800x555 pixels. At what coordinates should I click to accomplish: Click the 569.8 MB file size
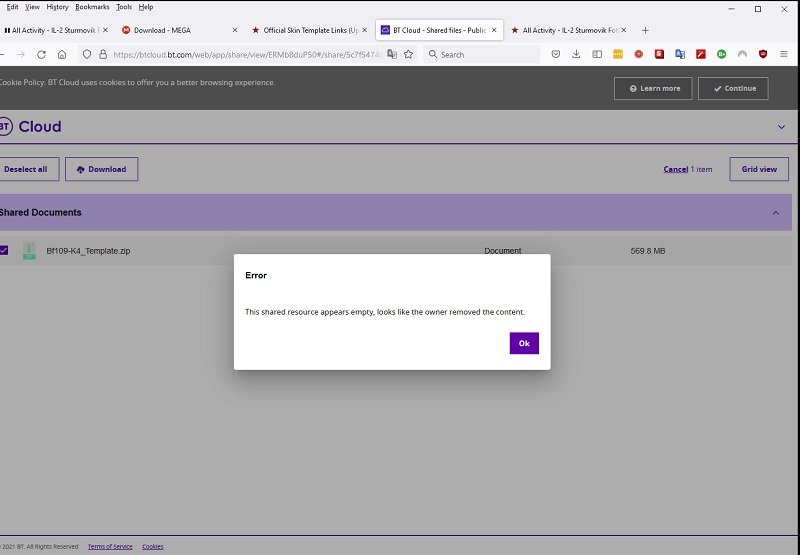(x=648, y=251)
